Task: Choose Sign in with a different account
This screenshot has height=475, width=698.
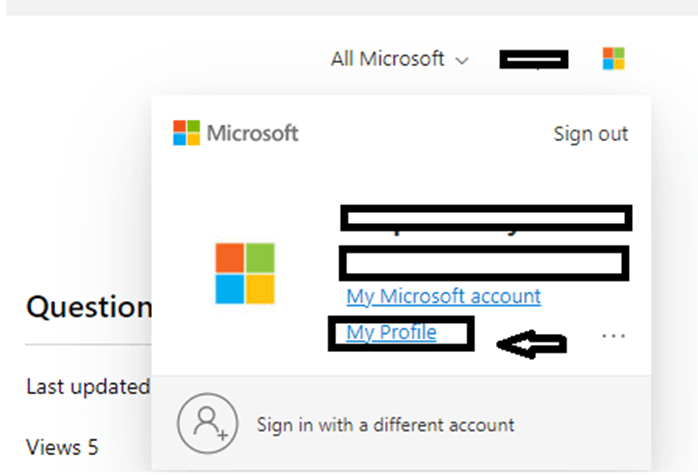Action: point(385,425)
